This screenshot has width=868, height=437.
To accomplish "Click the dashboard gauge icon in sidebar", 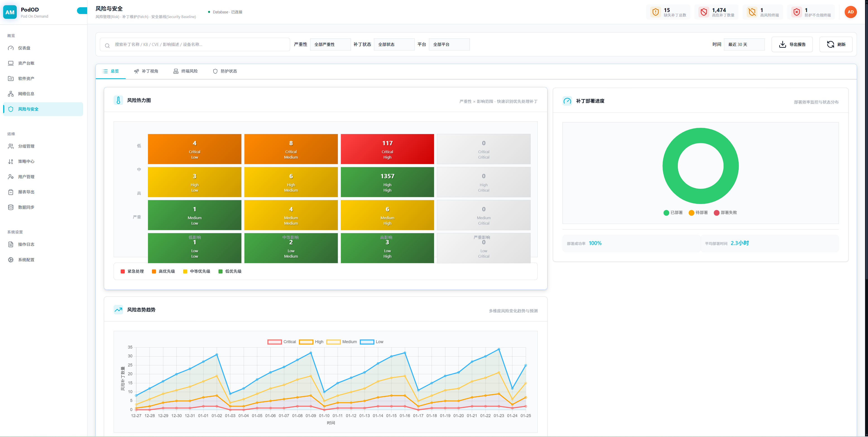I will 11,48.
